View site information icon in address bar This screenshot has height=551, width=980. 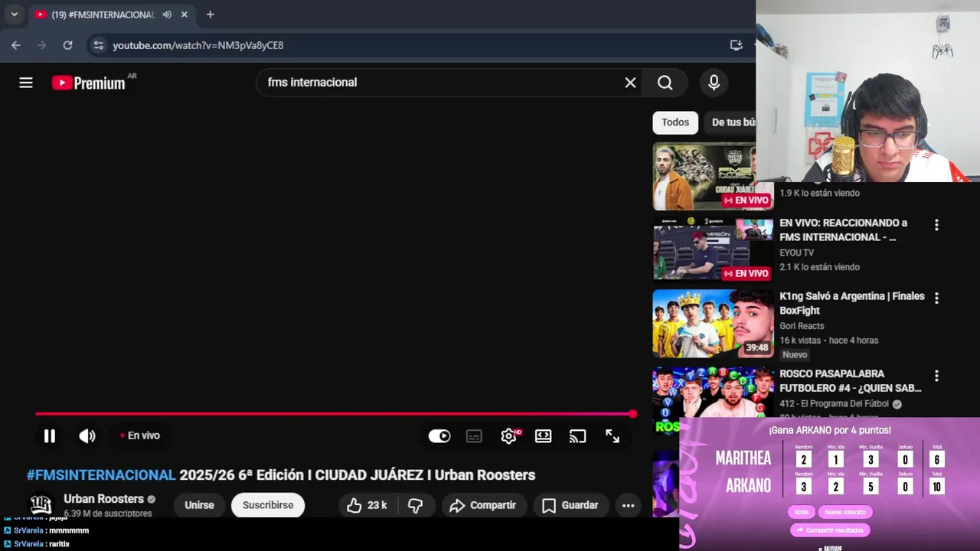click(98, 45)
